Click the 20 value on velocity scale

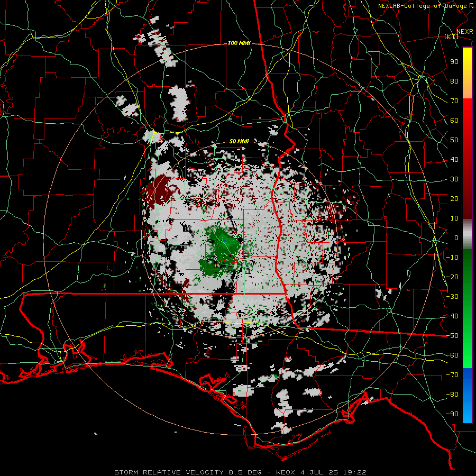454,199
